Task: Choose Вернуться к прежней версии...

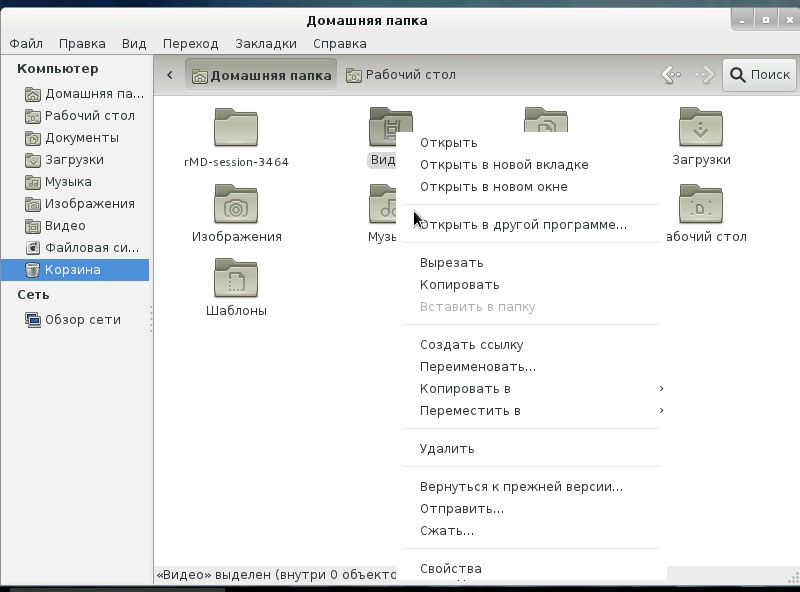Action: (x=531, y=487)
